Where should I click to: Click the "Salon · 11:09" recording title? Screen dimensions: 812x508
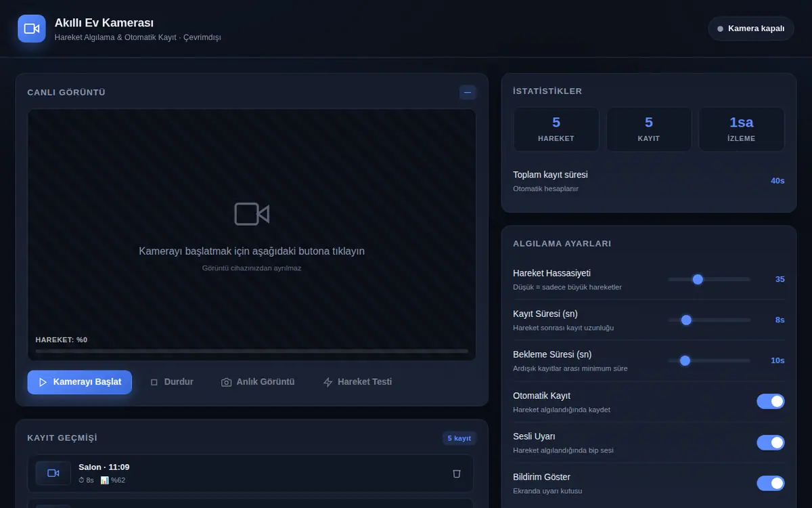click(104, 467)
